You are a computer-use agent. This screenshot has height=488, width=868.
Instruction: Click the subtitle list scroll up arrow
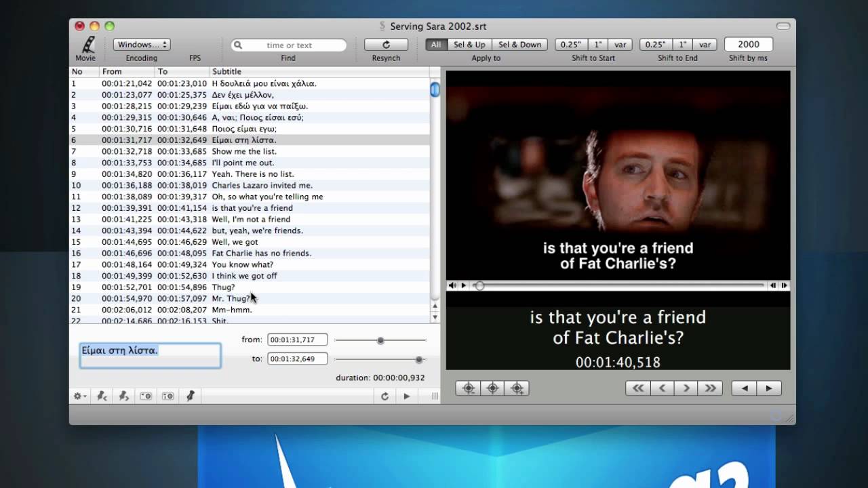click(435, 306)
